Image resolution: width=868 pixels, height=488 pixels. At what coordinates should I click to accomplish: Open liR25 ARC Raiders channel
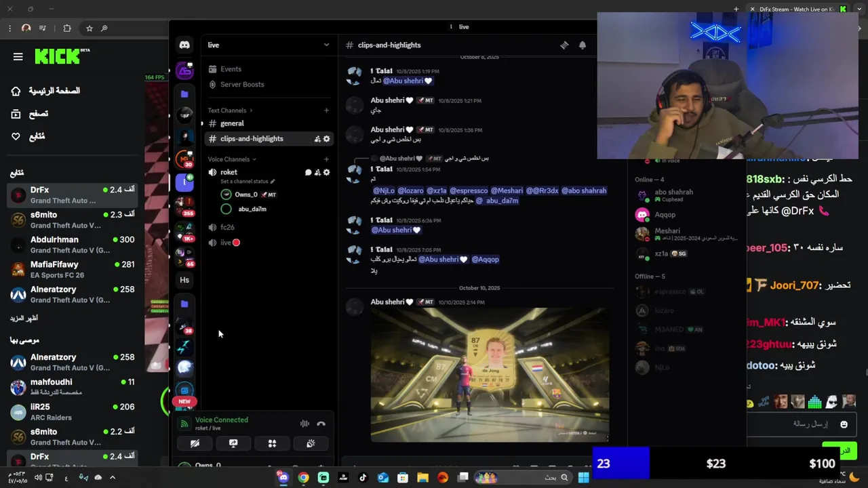coord(73,412)
